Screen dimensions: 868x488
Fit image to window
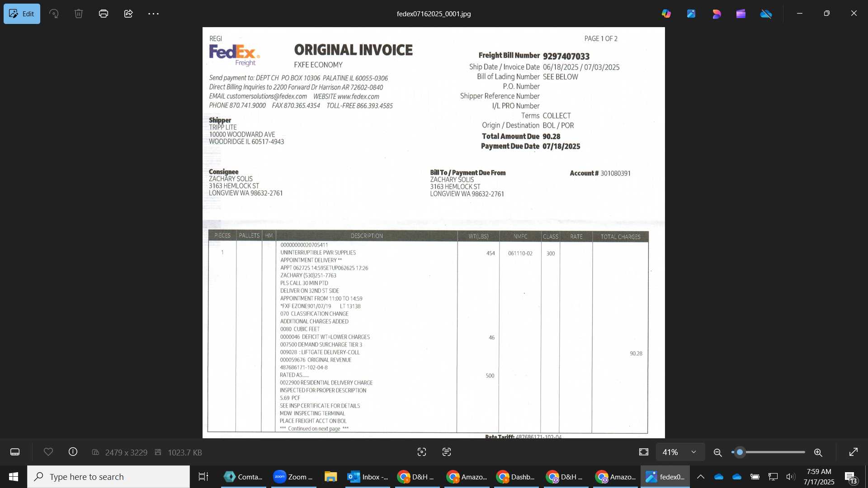[x=644, y=452]
